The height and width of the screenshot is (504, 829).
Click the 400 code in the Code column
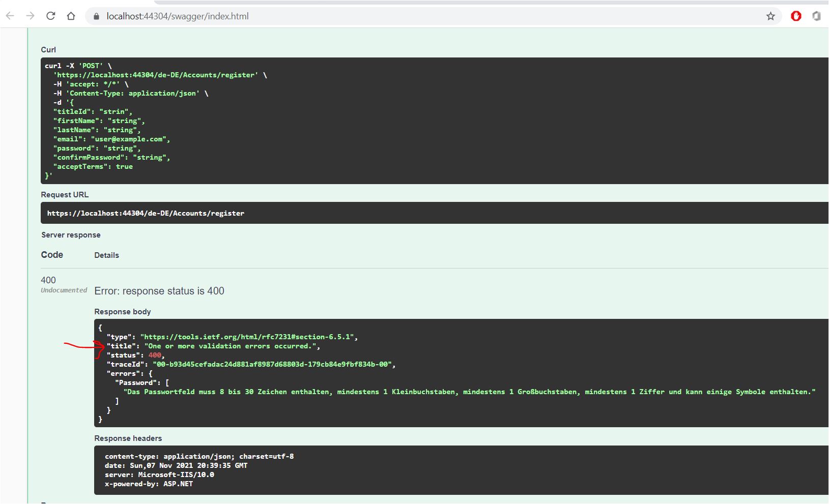point(48,280)
